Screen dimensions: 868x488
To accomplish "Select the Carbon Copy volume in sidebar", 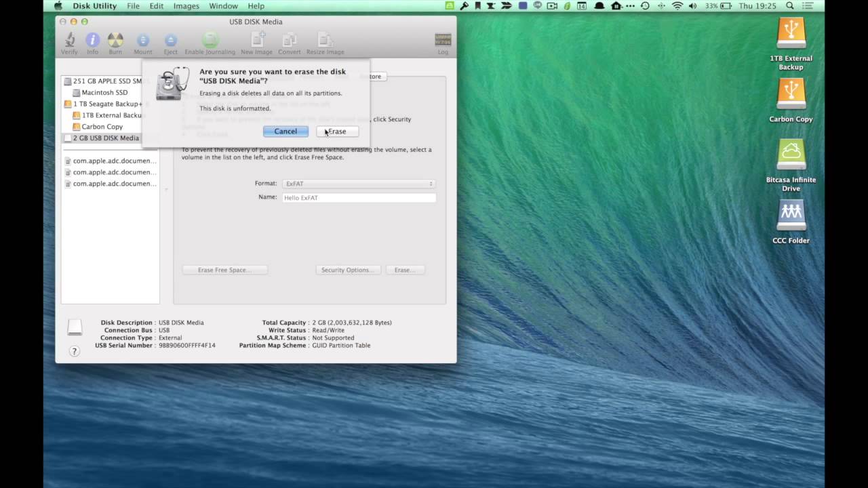I will pos(98,127).
